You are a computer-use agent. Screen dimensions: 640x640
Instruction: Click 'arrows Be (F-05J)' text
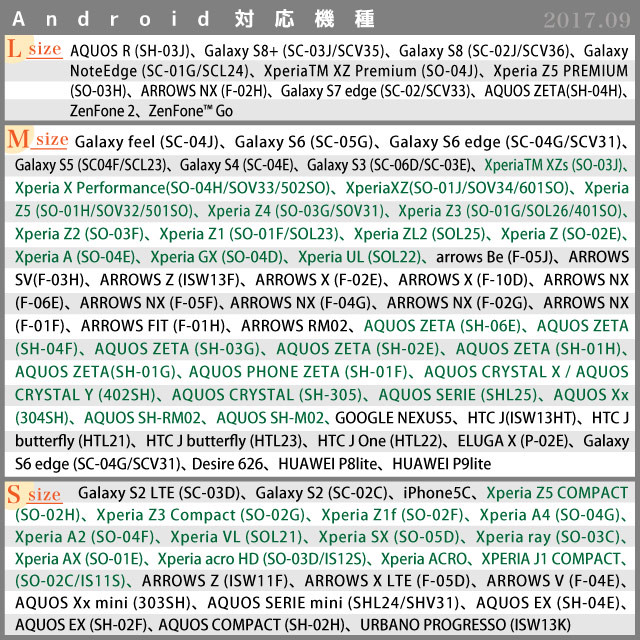tap(494, 257)
